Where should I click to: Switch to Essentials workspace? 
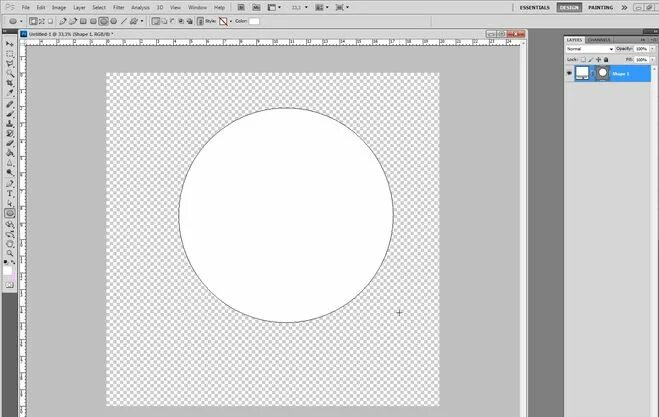(x=535, y=7)
